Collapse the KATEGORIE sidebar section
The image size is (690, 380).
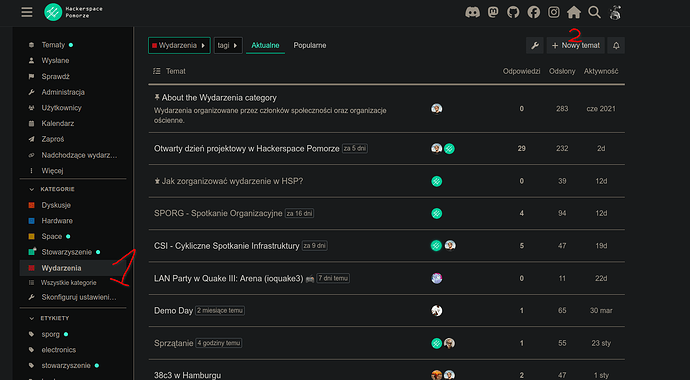click(31, 189)
